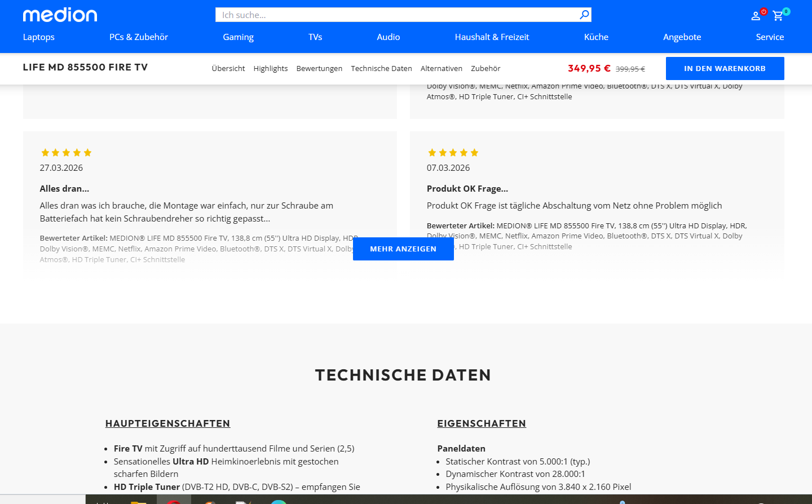Screen dimensions: 812x504
Task: Click the star rating of the 07.03.2026 review
Action: point(453,153)
